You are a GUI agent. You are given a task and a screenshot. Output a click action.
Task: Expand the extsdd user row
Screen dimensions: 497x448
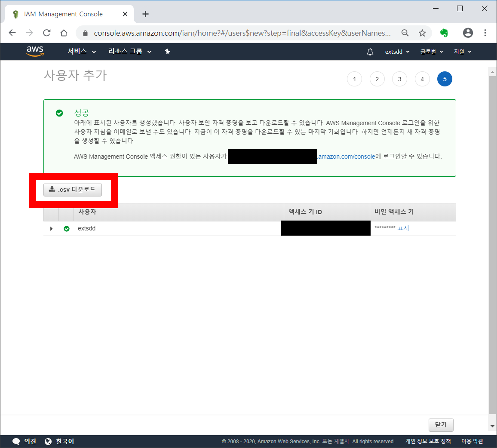coord(51,229)
